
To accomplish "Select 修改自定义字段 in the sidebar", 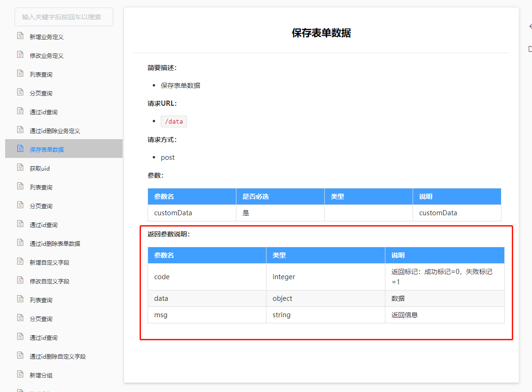I will [53, 280].
